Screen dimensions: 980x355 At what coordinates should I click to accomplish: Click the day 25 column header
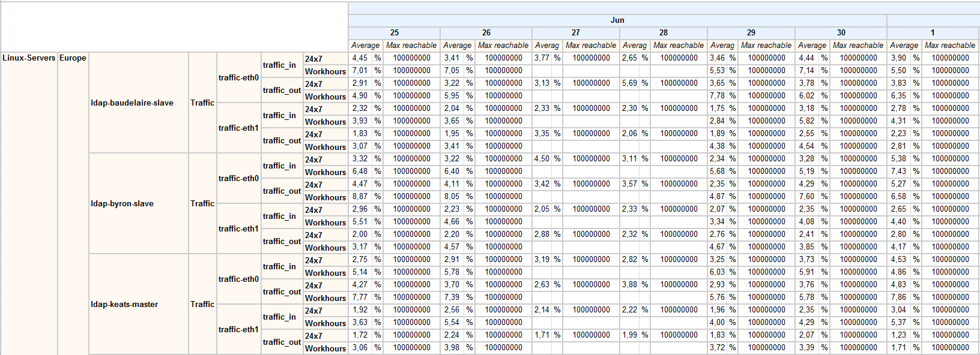tap(394, 33)
